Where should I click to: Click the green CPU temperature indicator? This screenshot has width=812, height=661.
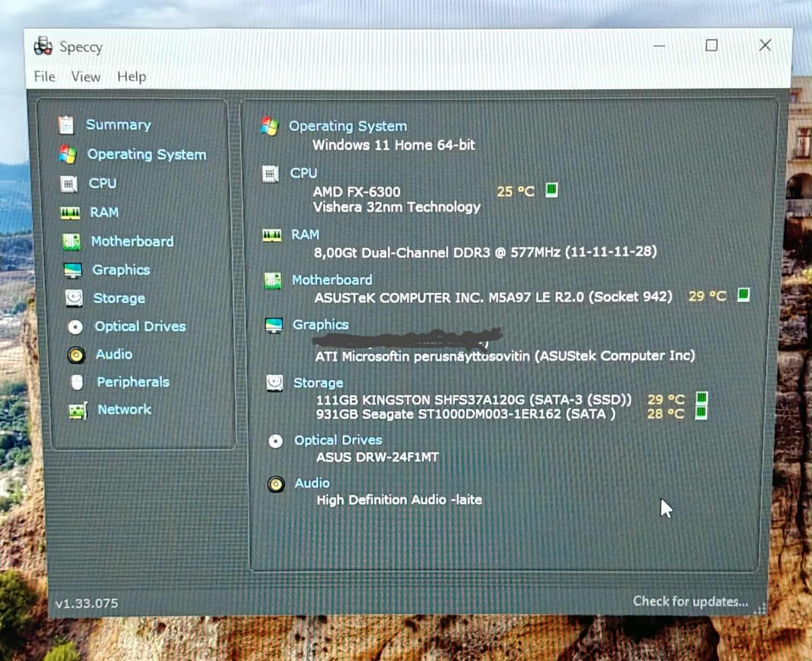click(552, 190)
